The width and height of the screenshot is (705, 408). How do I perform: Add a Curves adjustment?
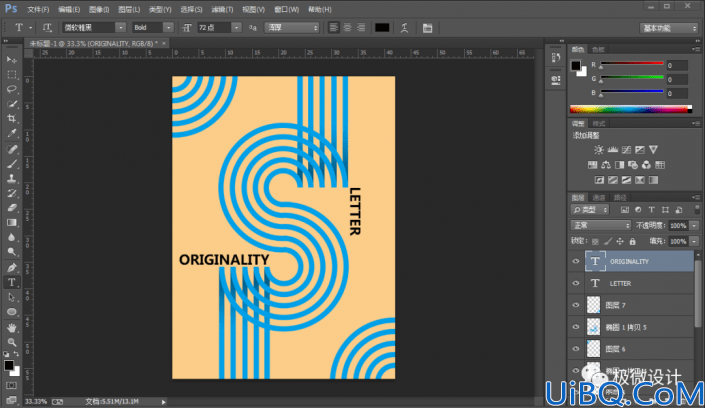click(x=626, y=150)
